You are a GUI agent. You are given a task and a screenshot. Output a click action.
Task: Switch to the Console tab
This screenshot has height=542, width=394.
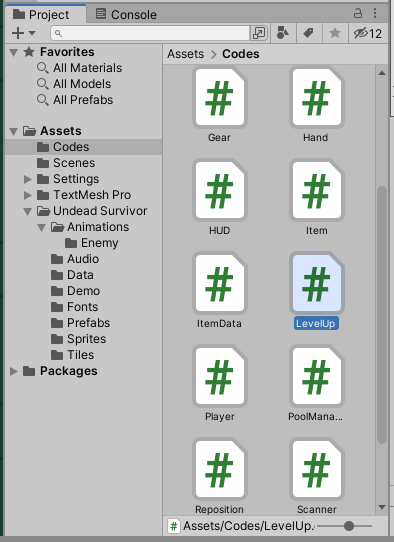126,15
